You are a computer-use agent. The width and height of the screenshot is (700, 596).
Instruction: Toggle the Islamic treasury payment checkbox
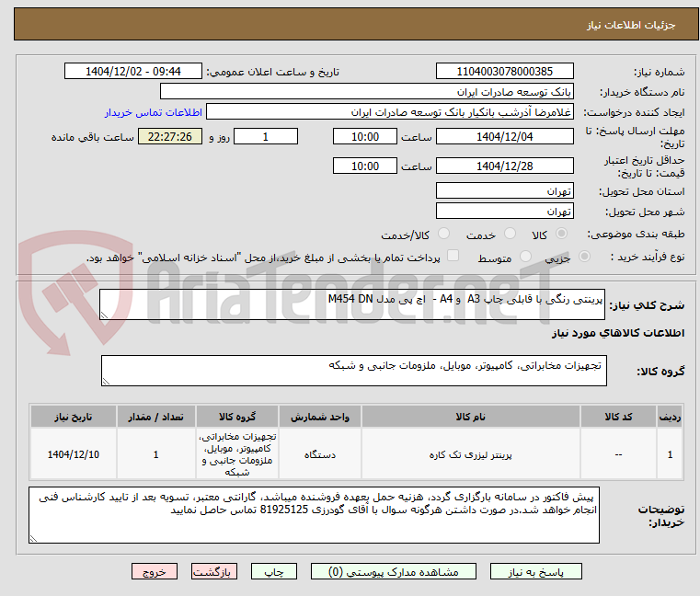[453, 256]
